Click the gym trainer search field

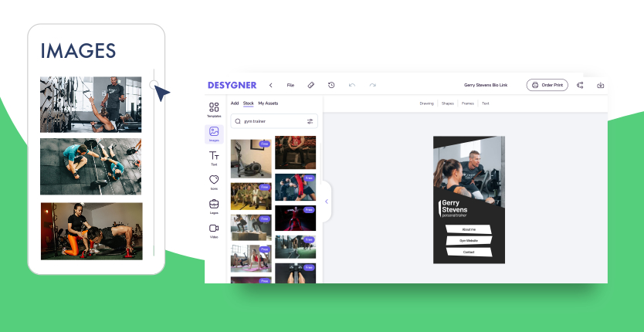coord(270,121)
